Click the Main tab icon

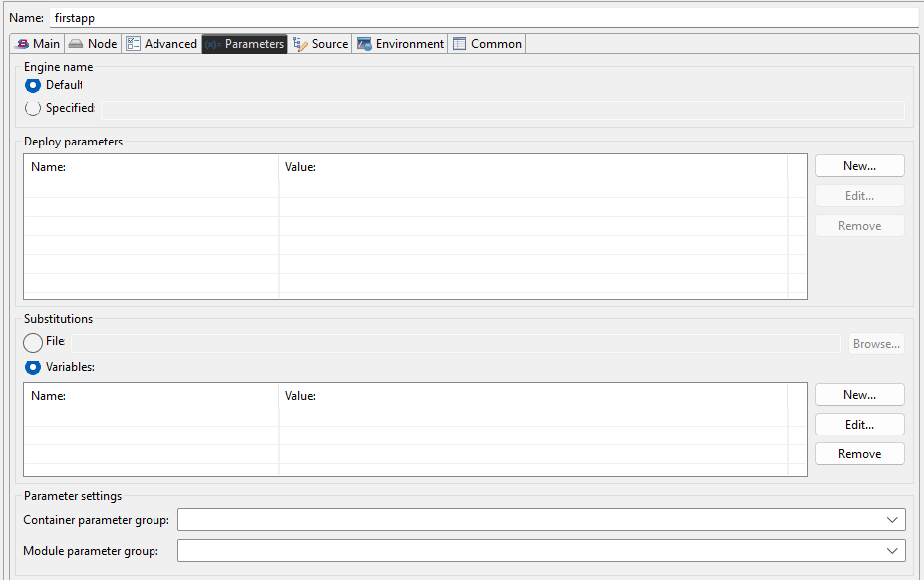point(22,44)
